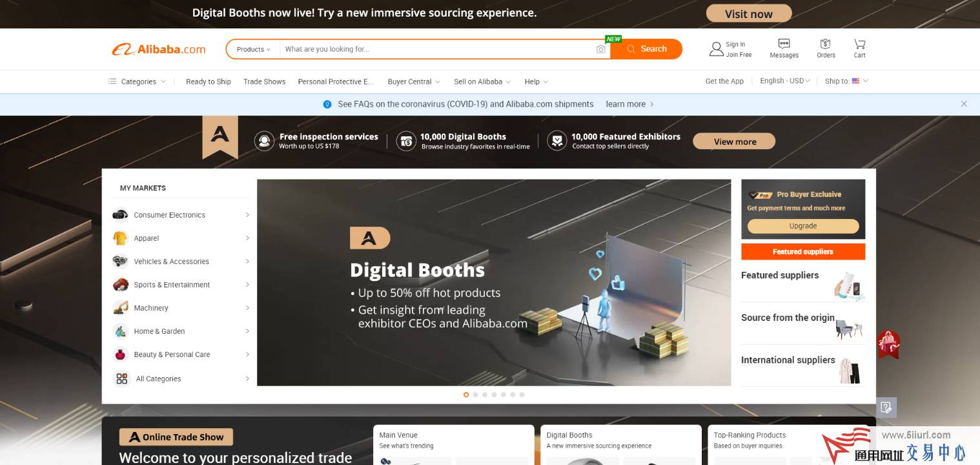Click the Free inspection services icon
Screen dimensions: 980x465
point(264,141)
